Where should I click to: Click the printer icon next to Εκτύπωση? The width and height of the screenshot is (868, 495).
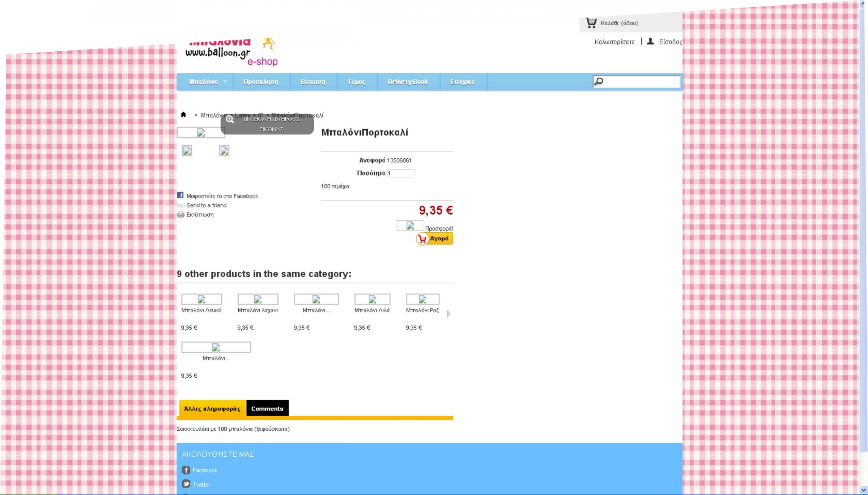[180, 215]
